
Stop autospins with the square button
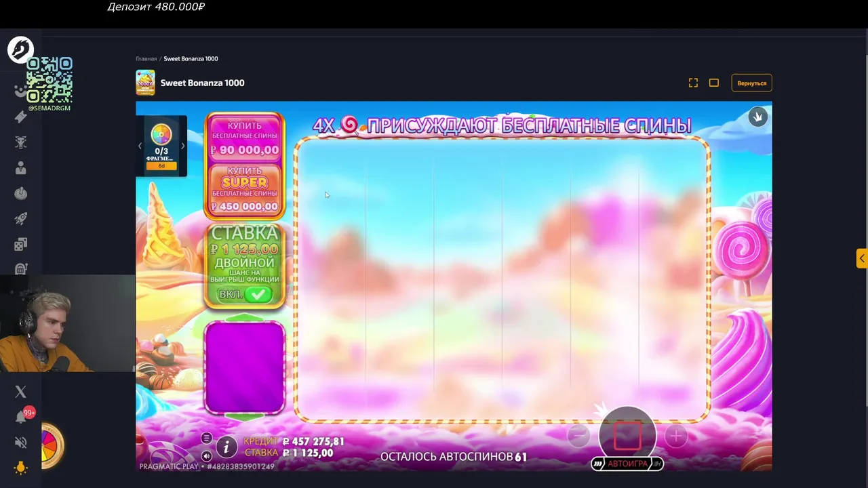[x=627, y=436]
